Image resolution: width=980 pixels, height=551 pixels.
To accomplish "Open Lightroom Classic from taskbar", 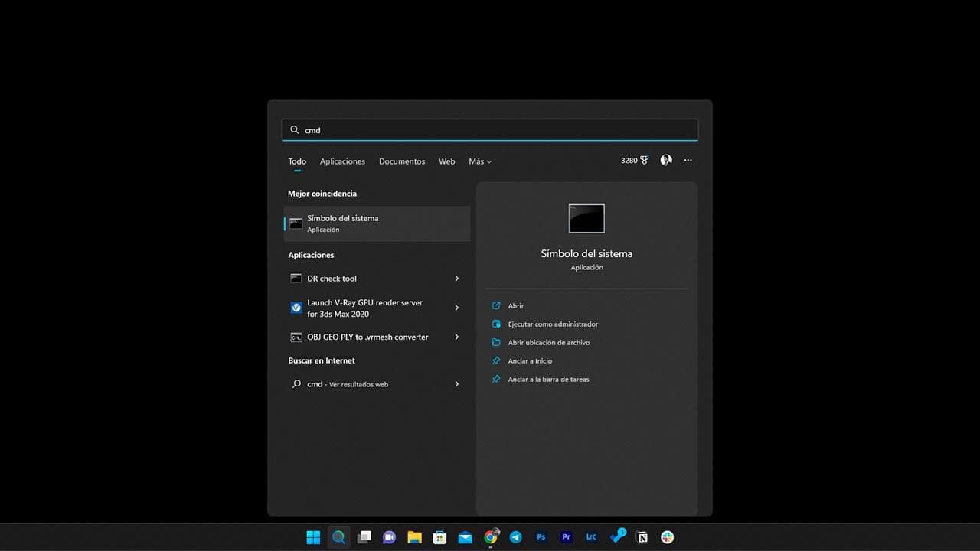I will (x=591, y=537).
